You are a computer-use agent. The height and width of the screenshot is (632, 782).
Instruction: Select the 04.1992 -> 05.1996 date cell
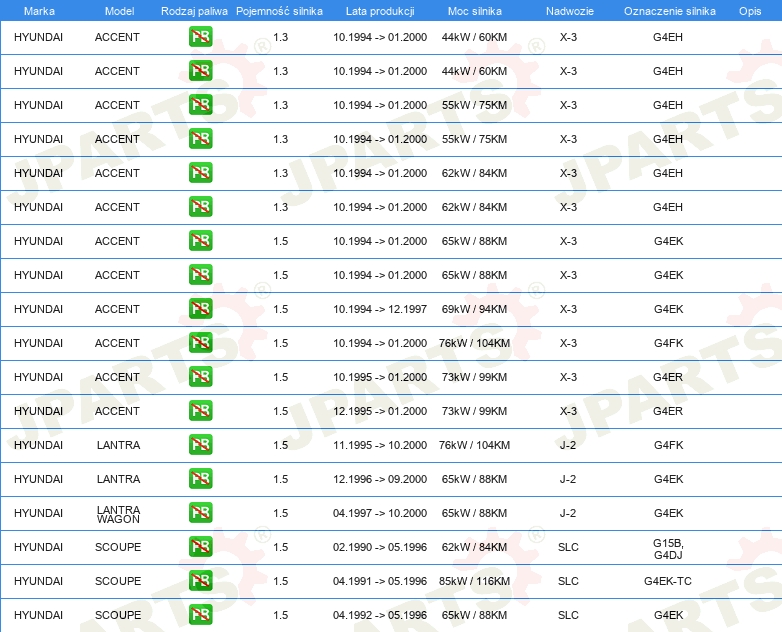pyautogui.click(x=380, y=615)
